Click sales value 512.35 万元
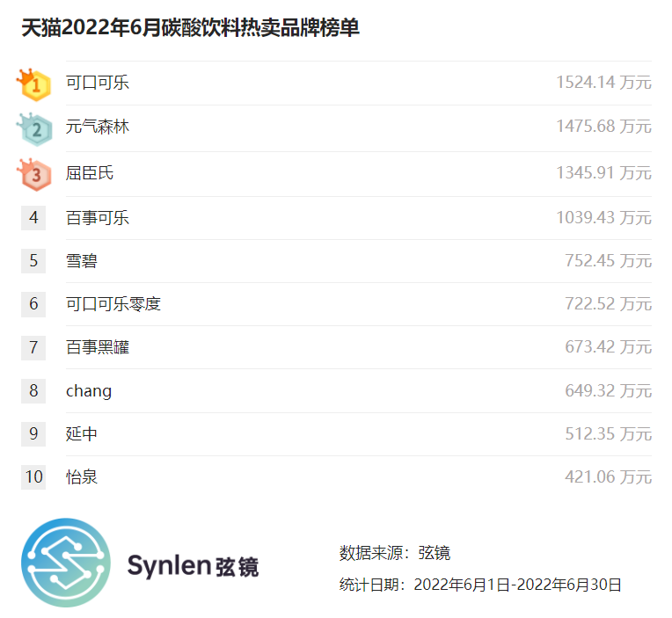The image size is (672, 618). point(608,434)
